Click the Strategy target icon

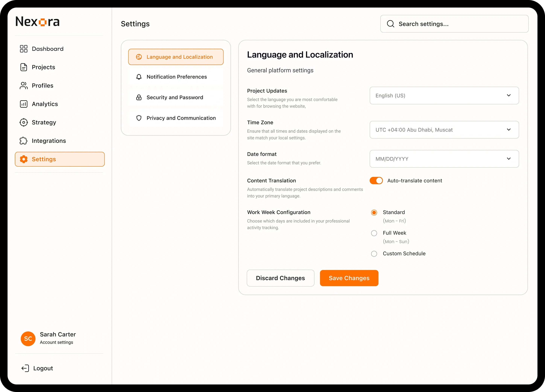(x=24, y=122)
